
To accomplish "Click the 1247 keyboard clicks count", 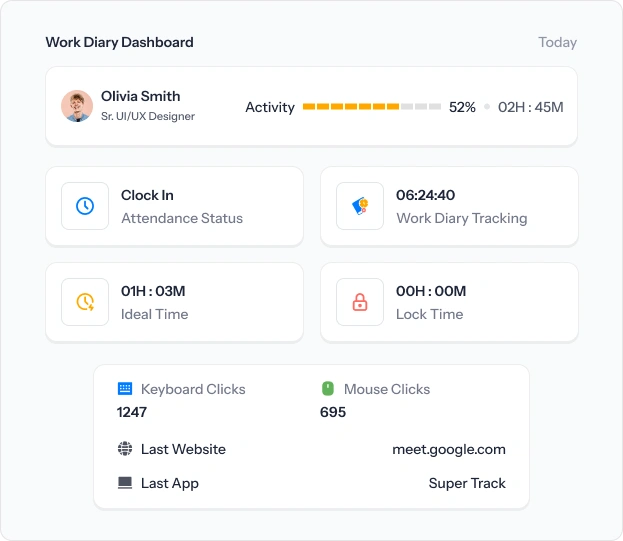I will coord(132,412).
